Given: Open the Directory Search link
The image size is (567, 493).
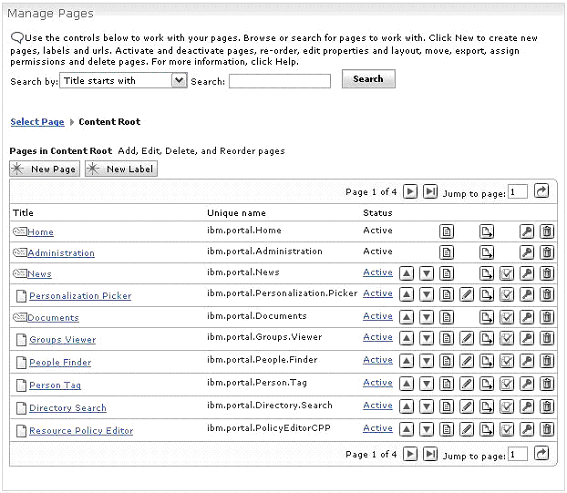Looking at the screenshot, I should [68, 408].
